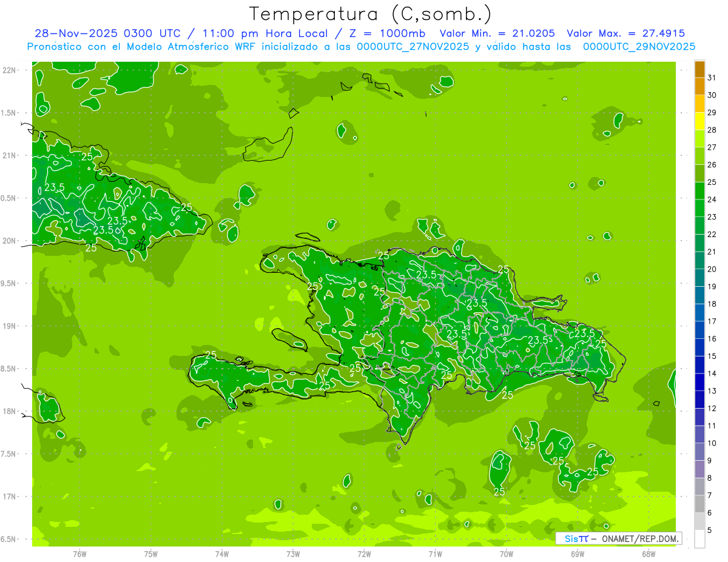Click the color bar label "15"
The image size is (728, 562).
[x=712, y=356]
